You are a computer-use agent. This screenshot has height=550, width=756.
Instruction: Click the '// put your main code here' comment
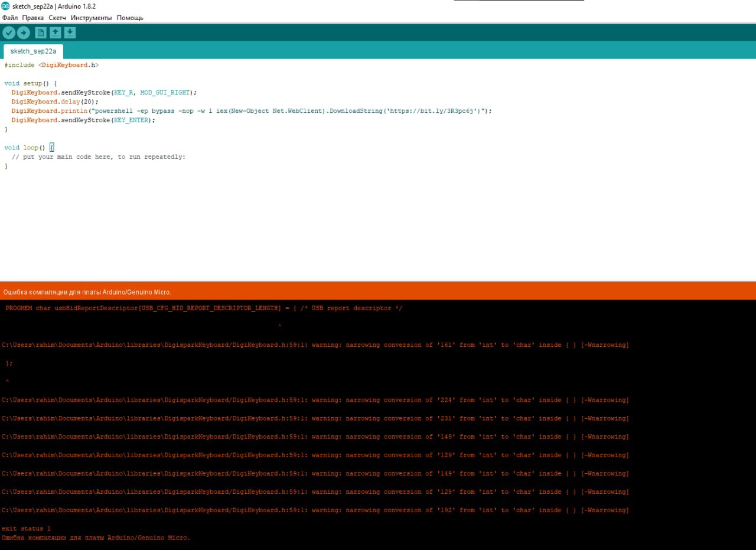point(98,157)
